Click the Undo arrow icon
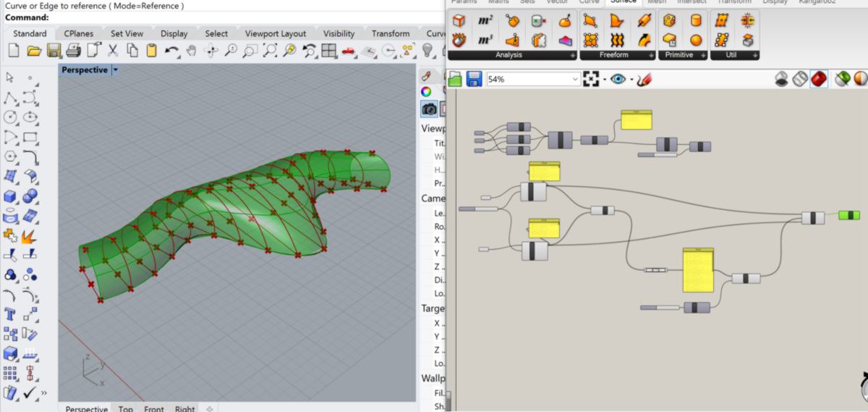This screenshot has height=412, width=868. pyautogui.click(x=171, y=51)
